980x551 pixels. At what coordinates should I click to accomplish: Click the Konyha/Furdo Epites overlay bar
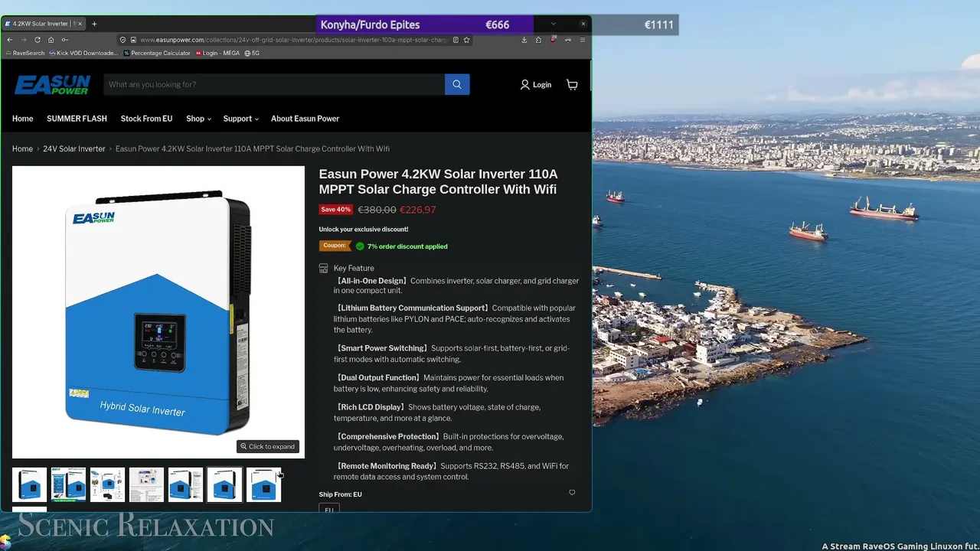[x=424, y=24]
